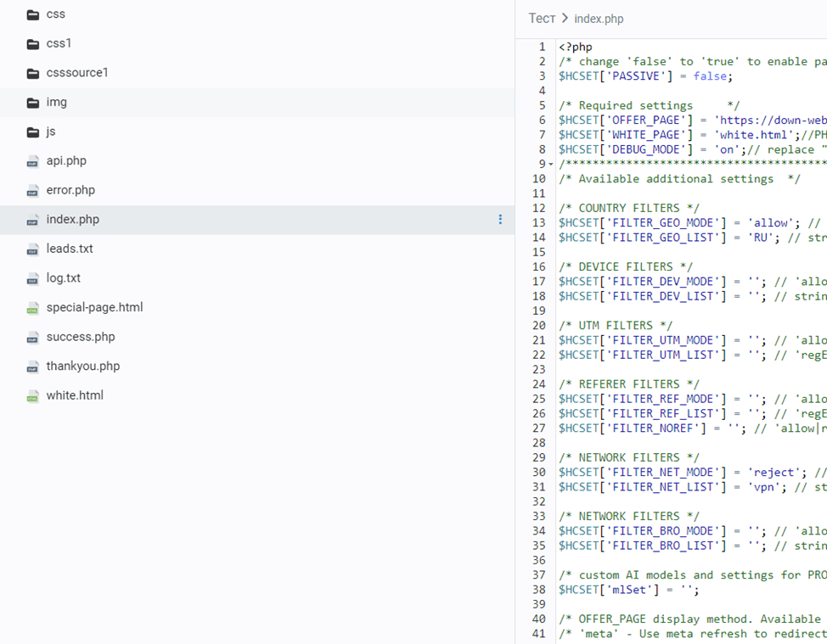827x644 pixels.
Task: Select thankyou.php file name
Action: coord(83,367)
